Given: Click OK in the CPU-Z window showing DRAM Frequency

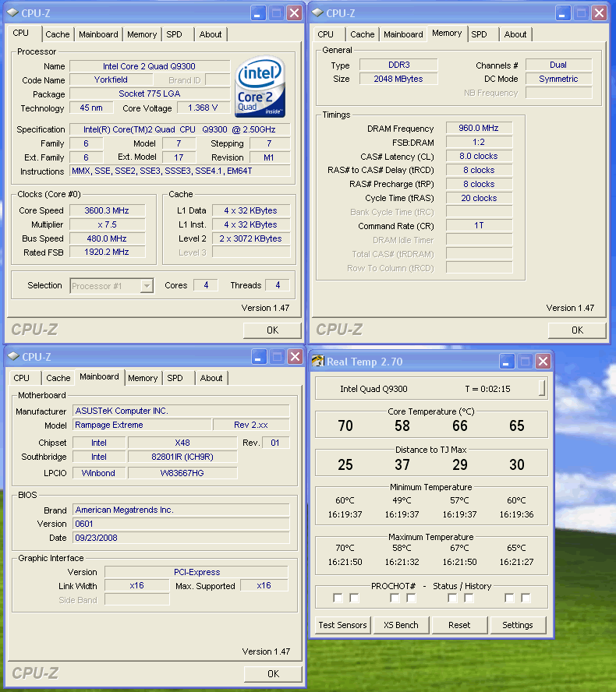Looking at the screenshot, I should (577, 330).
